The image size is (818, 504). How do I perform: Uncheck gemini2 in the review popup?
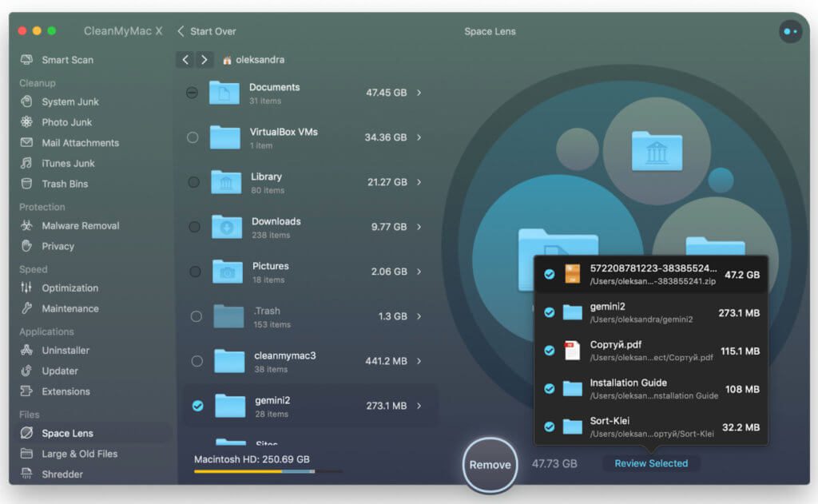click(550, 312)
